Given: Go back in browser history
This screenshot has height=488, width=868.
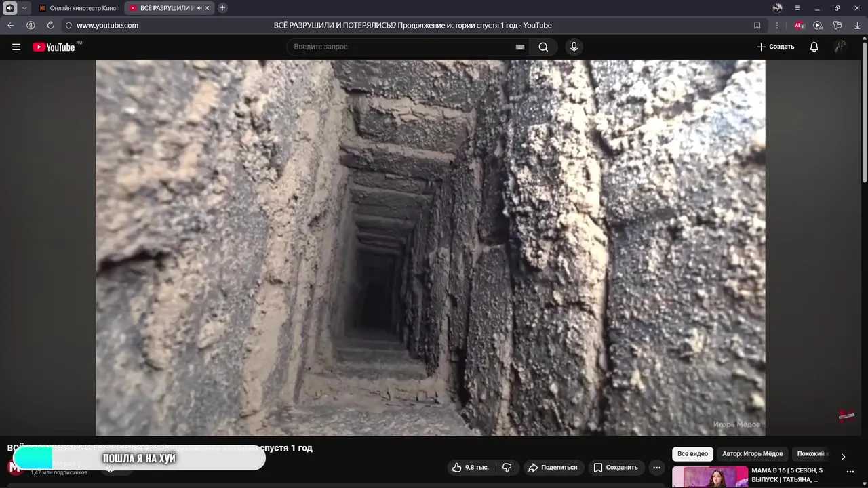Looking at the screenshot, I should coord(10,25).
